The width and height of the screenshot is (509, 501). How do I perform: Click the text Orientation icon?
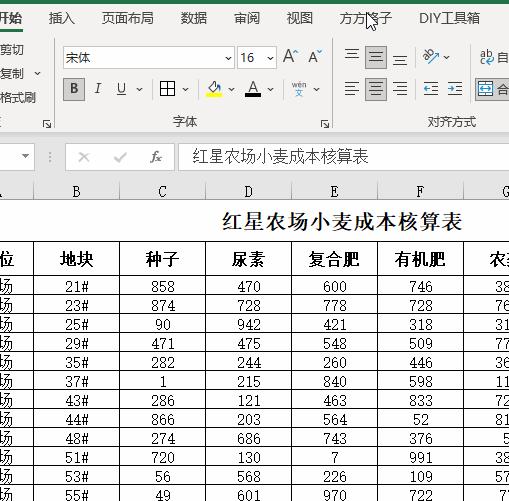click(431, 57)
